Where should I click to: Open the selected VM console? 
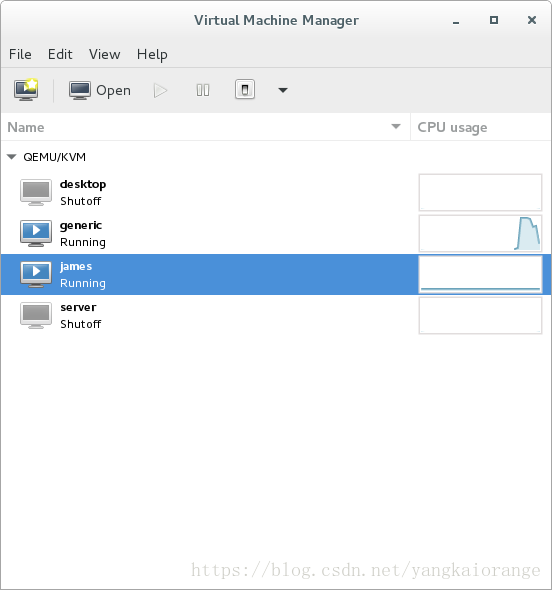pyautogui.click(x=100, y=90)
